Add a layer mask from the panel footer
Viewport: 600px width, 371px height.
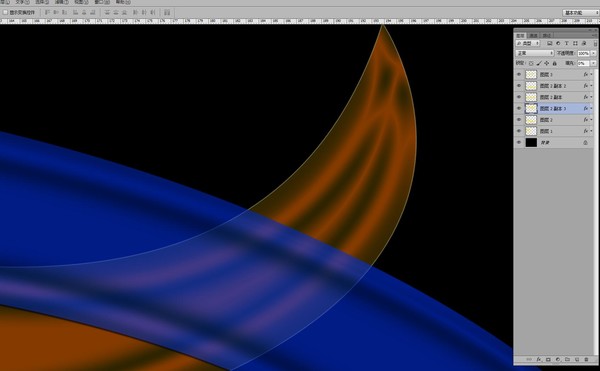(x=548, y=360)
